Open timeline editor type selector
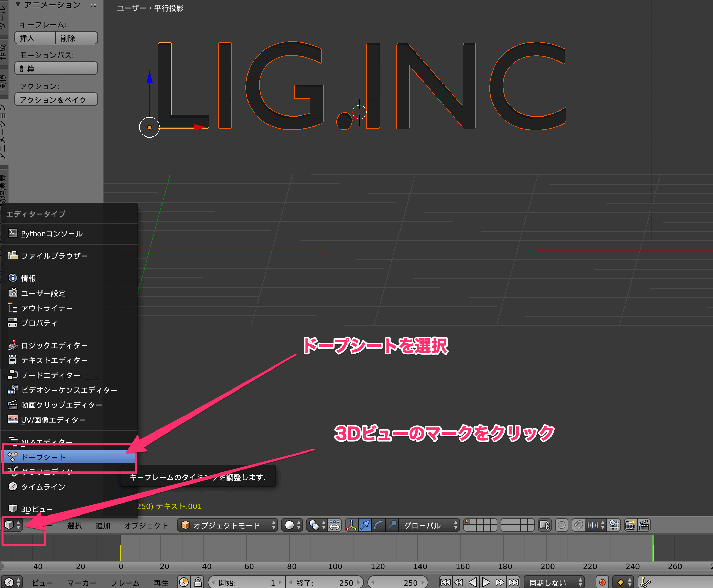 click(13, 582)
